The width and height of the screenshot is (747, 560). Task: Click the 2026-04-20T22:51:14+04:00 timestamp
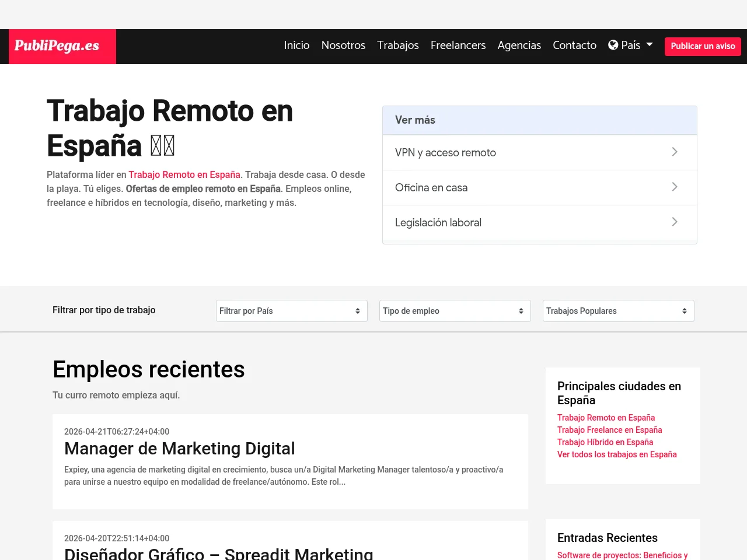117,538
